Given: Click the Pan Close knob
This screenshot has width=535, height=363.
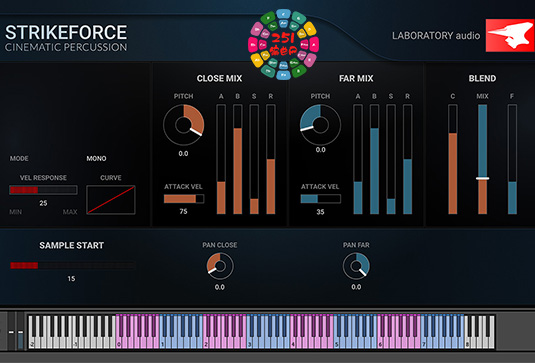Looking at the screenshot, I should pos(220,266).
